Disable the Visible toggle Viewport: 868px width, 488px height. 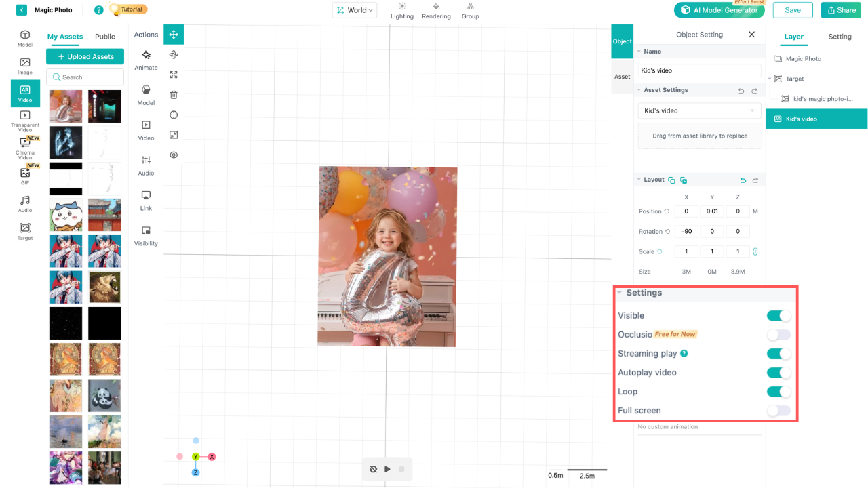[778, 316]
